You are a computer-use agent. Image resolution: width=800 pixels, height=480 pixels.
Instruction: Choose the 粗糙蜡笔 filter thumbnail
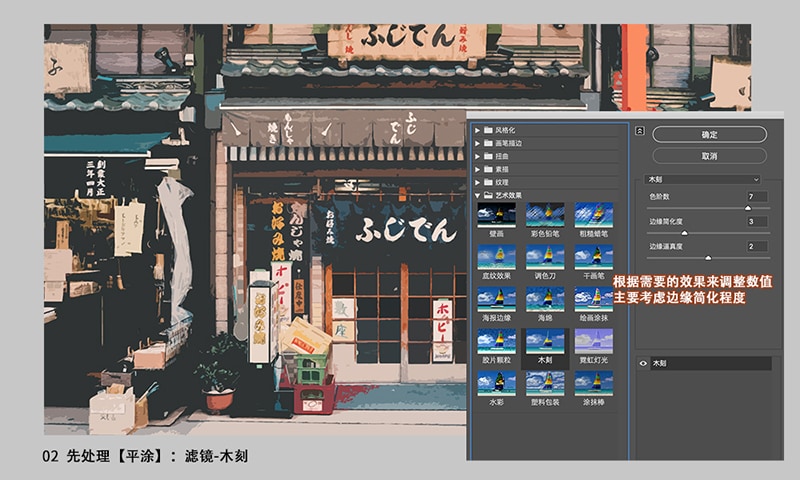(x=594, y=214)
